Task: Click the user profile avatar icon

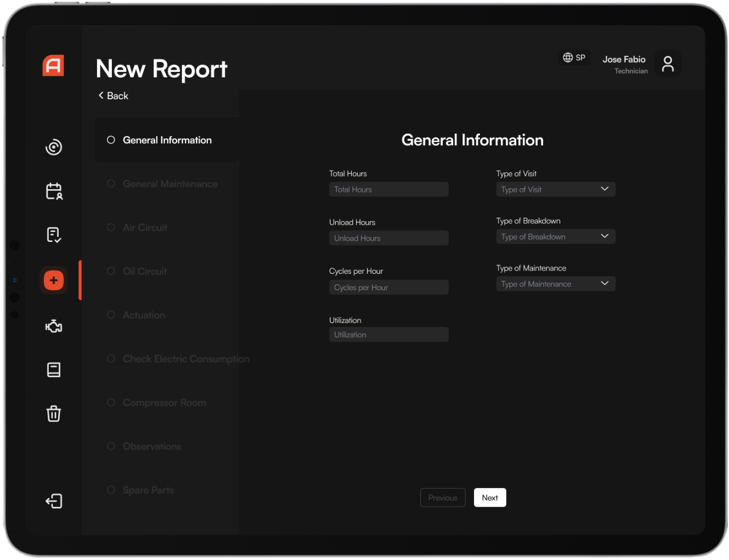Action: (x=668, y=64)
